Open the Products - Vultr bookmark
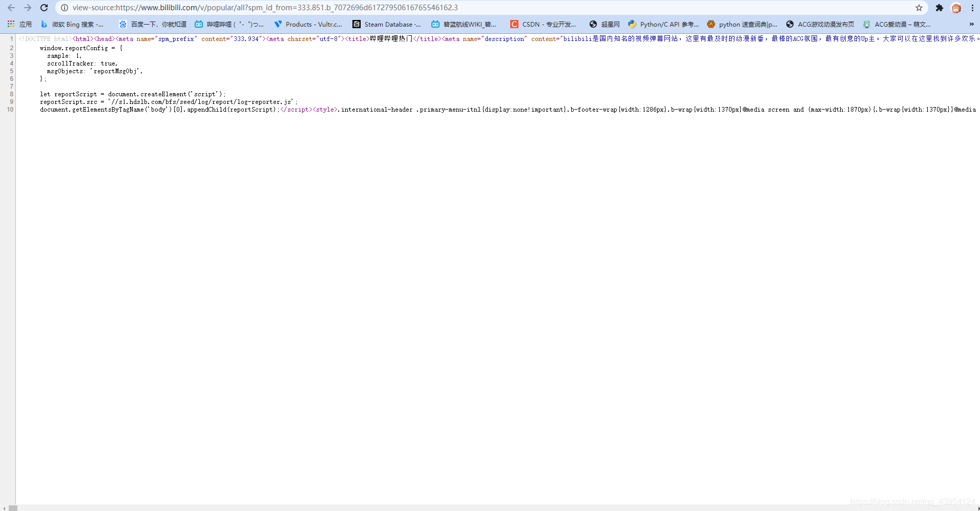Viewport: 980px width, 511px height. pos(308,24)
